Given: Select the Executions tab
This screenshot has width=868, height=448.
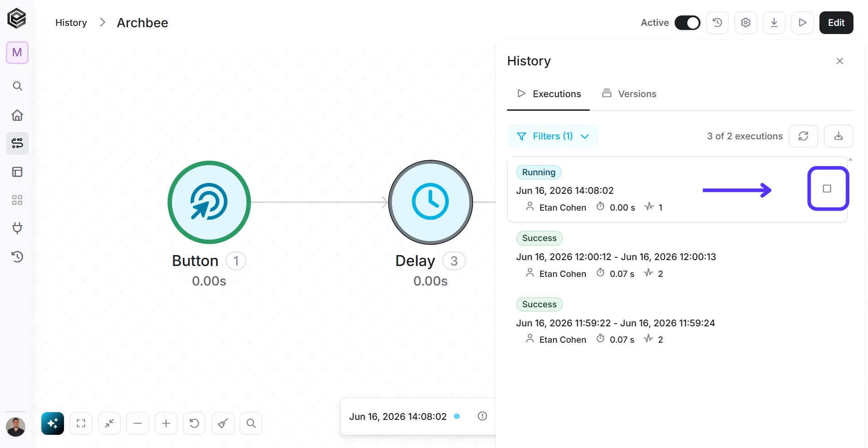Looking at the screenshot, I should click(548, 94).
